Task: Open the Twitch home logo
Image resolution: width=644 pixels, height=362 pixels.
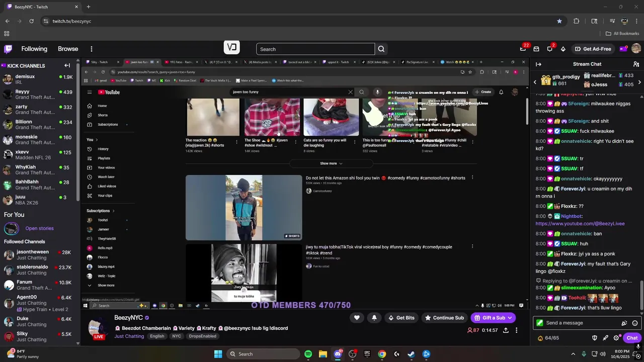Action: click(x=8, y=49)
